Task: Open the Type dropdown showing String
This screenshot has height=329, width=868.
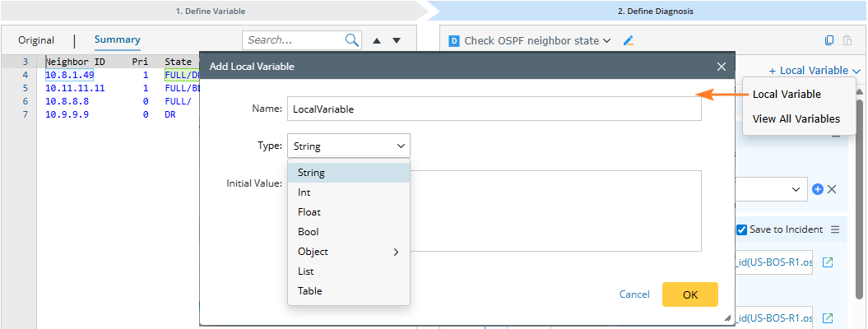Action: pos(348,146)
